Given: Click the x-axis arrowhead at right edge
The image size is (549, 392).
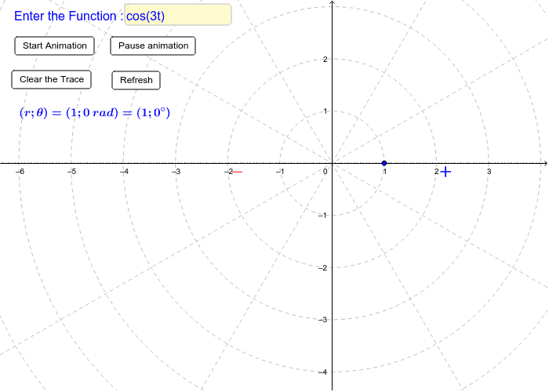Looking at the screenshot, I should click(x=545, y=163).
